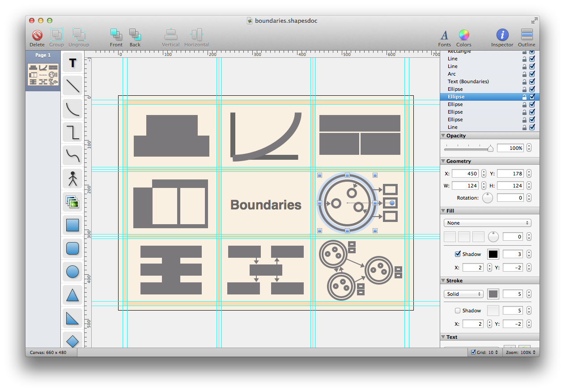Pick the stick figure Actor tool
565x392 pixels.
[72, 179]
